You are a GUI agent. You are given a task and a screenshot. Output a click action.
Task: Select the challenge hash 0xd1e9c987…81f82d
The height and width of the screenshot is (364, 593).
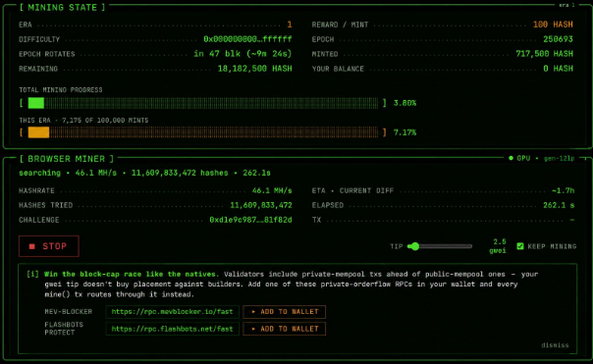point(250,220)
